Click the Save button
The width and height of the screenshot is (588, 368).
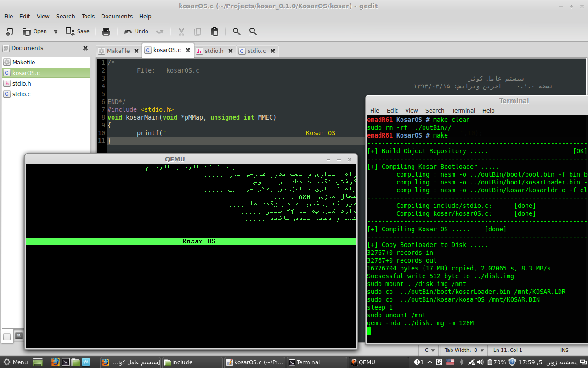[x=78, y=32]
